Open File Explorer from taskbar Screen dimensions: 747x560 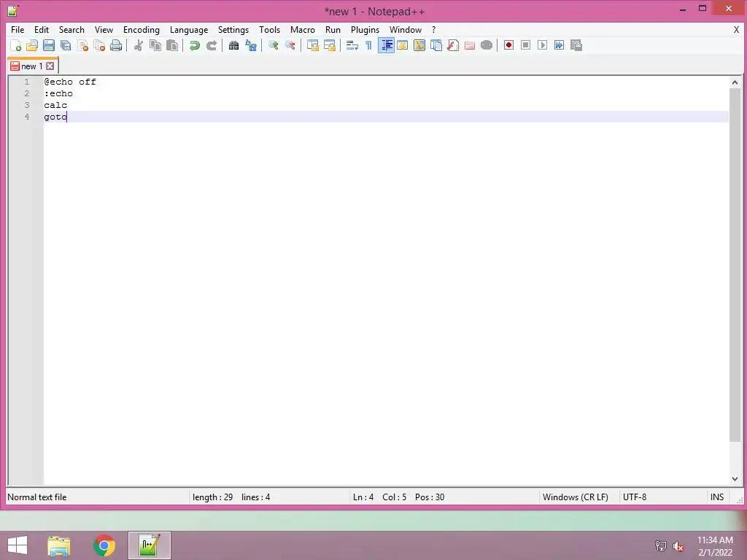[59, 545]
